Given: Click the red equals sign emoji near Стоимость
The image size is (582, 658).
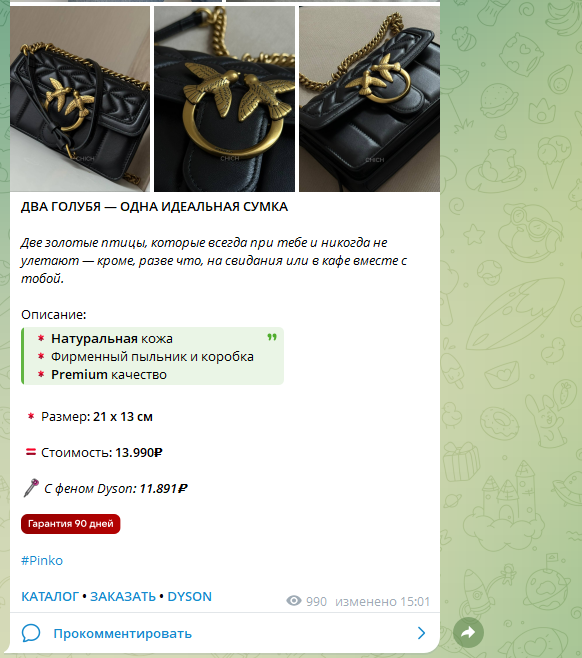Looking at the screenshot, I should tap(31, 452).
